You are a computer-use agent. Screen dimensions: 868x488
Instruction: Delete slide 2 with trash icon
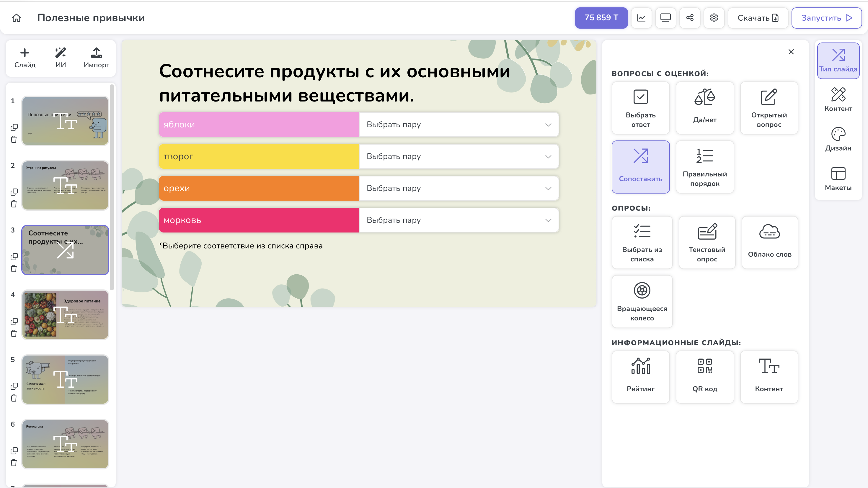click(14, 204)
